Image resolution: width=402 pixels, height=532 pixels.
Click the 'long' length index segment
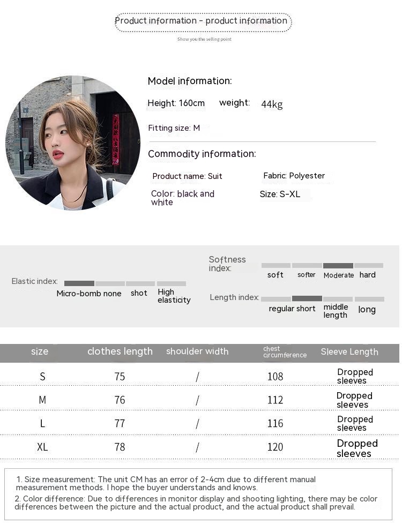[x=369, y=299]
